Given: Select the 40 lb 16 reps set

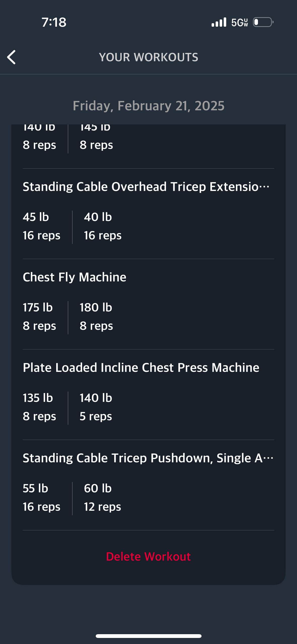Looking at the screenshot, I should point(103,226).
